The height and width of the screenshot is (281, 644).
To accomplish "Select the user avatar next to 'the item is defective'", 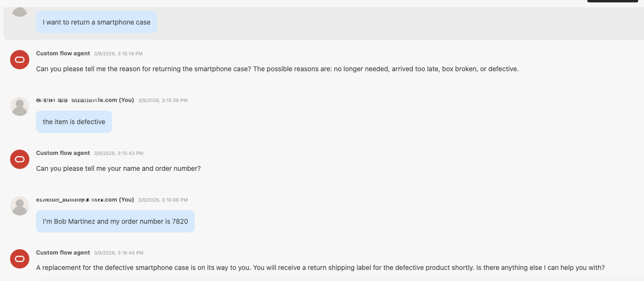I will tap(19, 106).
